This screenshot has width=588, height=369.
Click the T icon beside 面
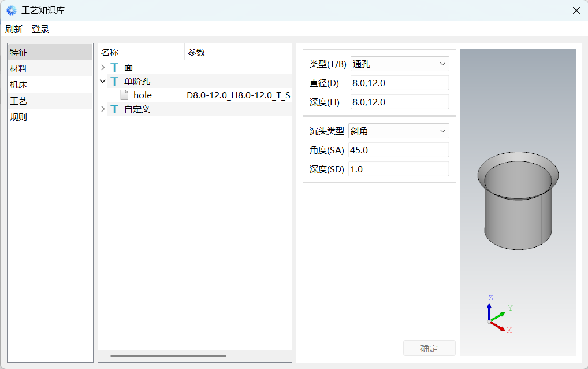pyautogui.click(x=114, y=68)
